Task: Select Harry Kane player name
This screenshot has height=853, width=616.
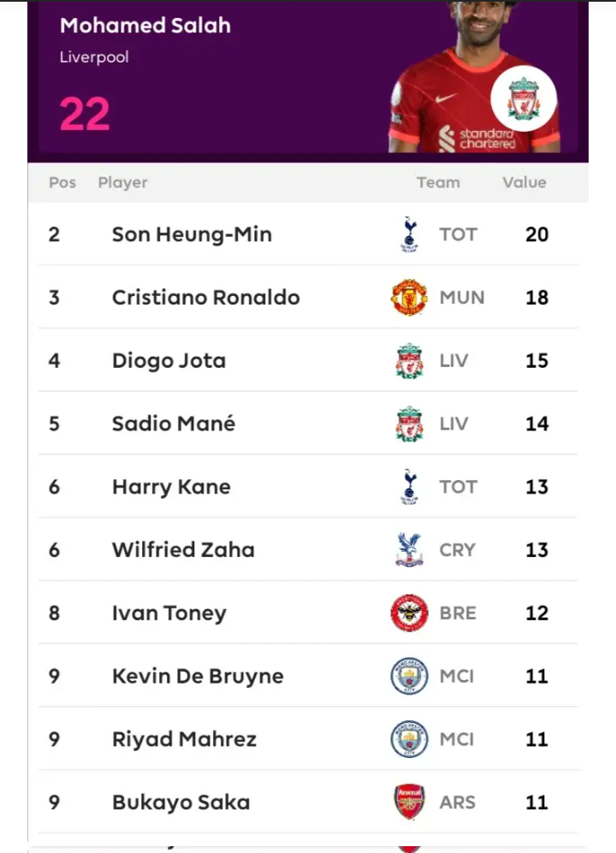Action: (171, 488)
